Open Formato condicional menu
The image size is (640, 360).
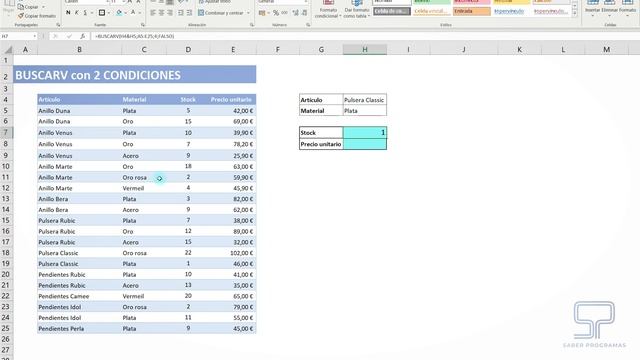(x=328, y=9)
